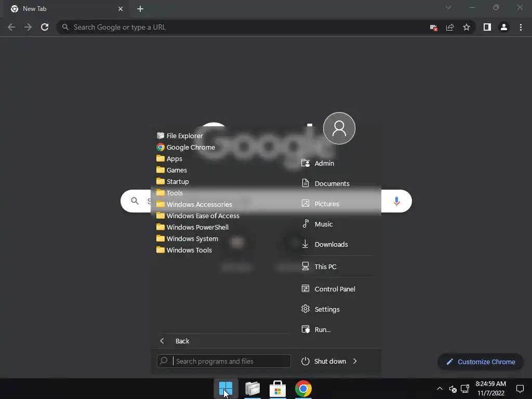Expand the Games folder
The height and width of the screenshot is (399, 532).
(171, 170)
